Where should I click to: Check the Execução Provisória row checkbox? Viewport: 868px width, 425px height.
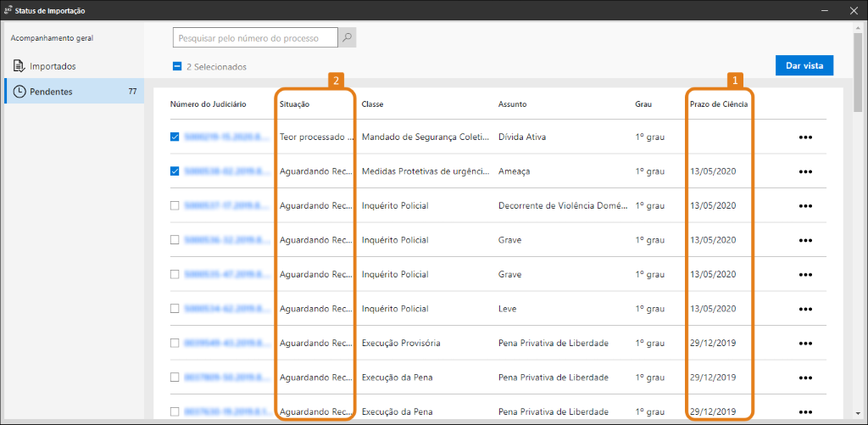[175, 343]
